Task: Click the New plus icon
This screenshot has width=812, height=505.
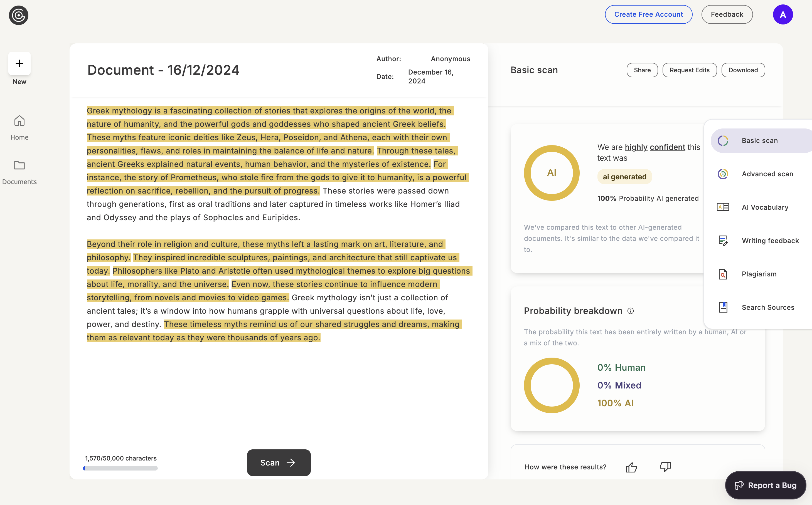Action: (x=19, y=63)
